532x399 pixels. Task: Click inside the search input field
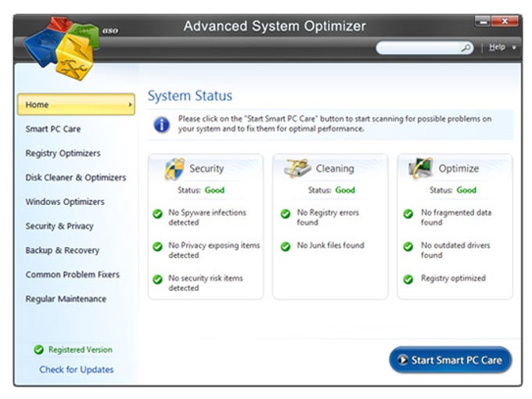pos(419,48)
